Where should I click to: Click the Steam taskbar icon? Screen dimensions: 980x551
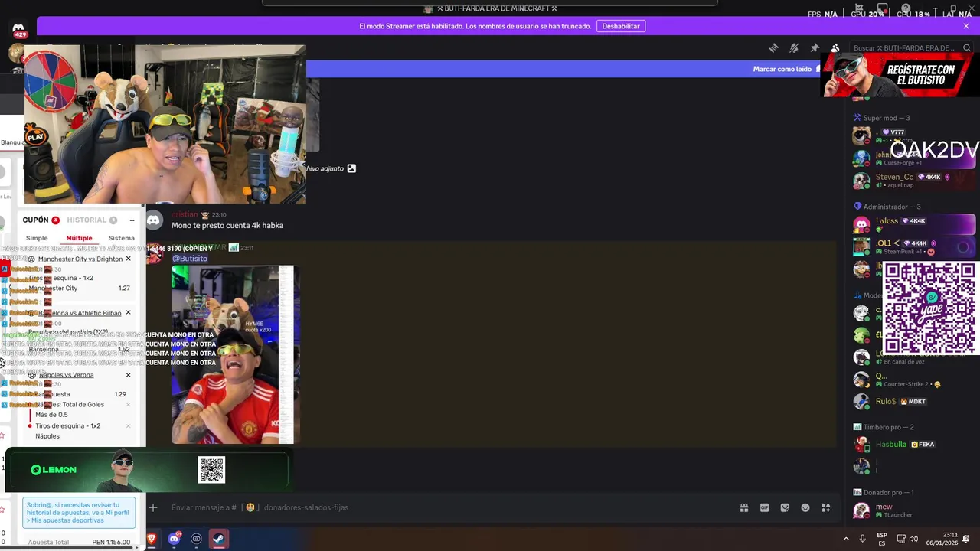pos(219,539)
